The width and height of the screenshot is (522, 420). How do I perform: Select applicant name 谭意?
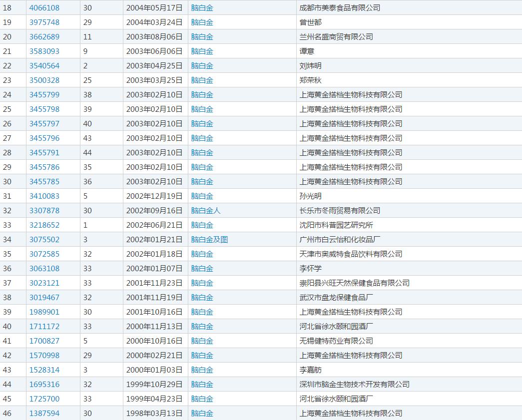tap(307, 51)
